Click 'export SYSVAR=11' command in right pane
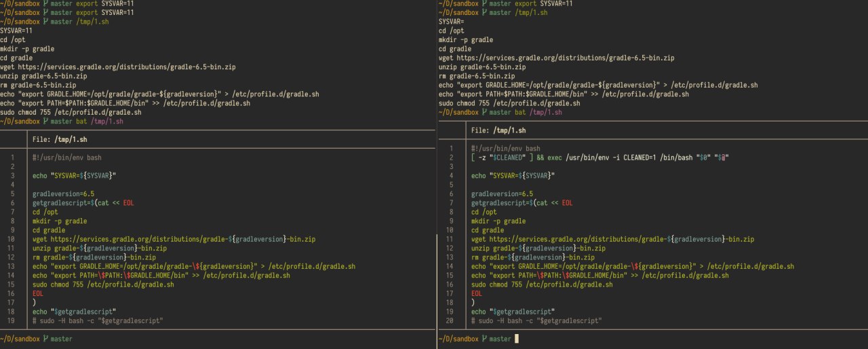 (x=544, y=3)
